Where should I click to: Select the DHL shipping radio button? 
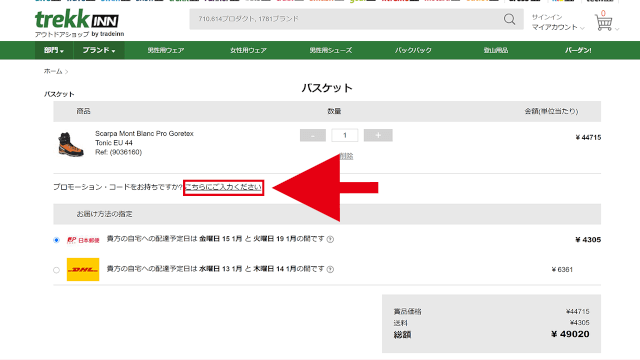tap(56, 270)
